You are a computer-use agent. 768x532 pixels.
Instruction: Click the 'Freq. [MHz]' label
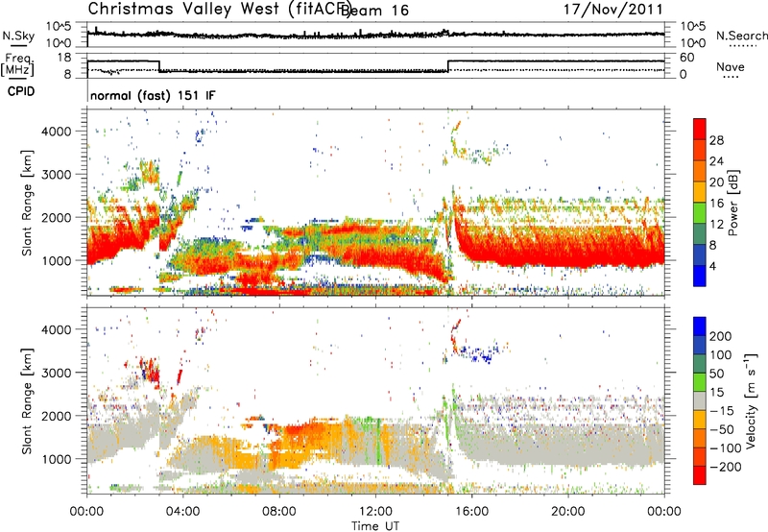pos(18,64)
